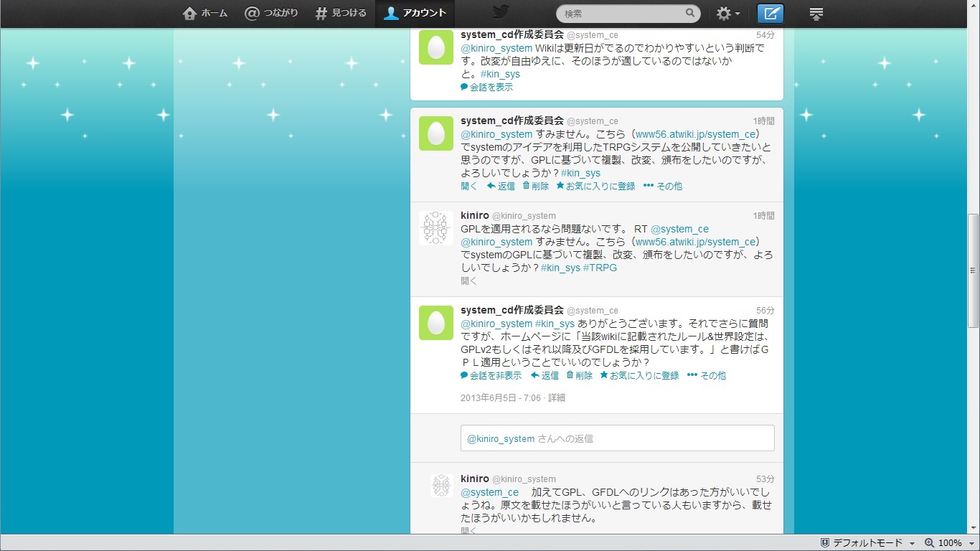Viewport: 980px width, 551px height.
Task: Open the #TRPG hashtag link
Action: (x=600, y=268)
